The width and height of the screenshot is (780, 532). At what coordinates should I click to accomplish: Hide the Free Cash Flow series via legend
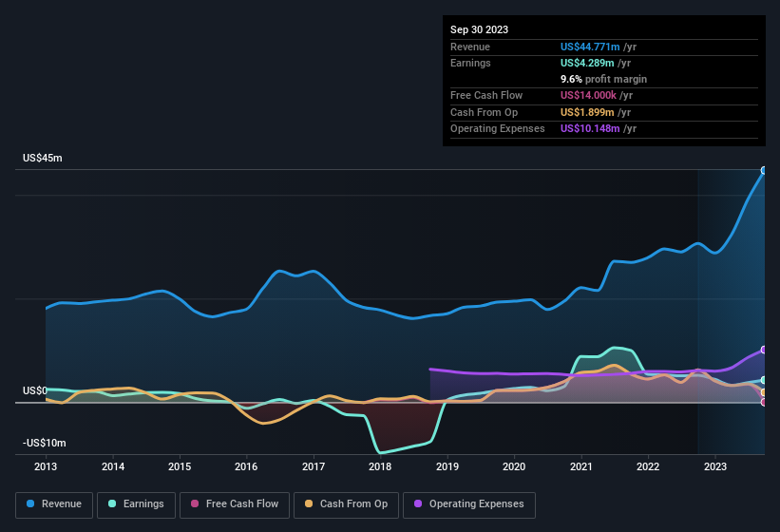(234, 504)
